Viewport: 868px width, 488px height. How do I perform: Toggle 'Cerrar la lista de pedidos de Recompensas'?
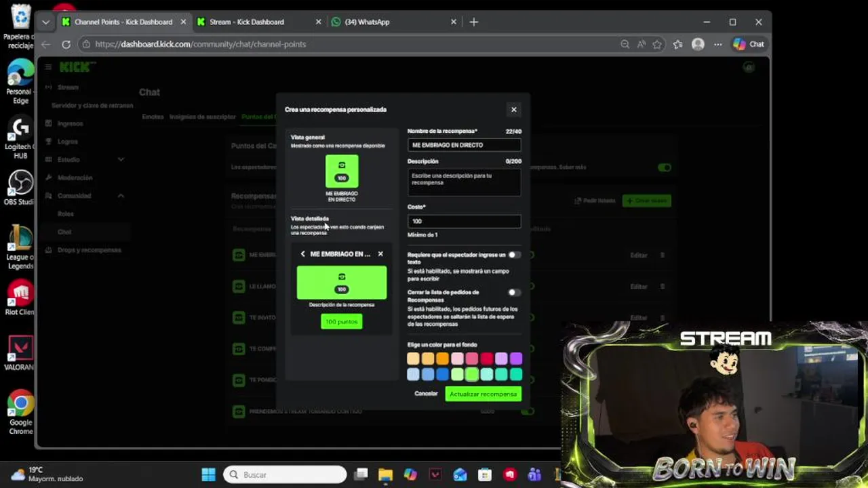(x=514, y=292)
